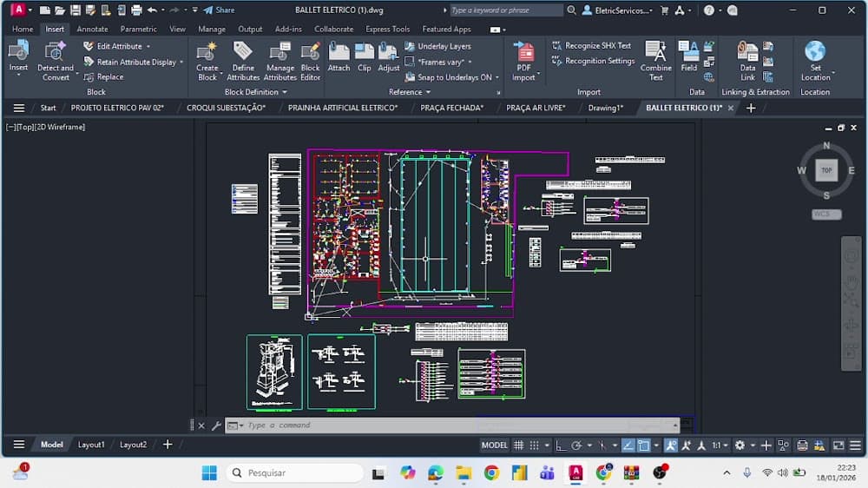Switch to the Layout1 tab
Viewport: 868px width, 488px height.
91,445
